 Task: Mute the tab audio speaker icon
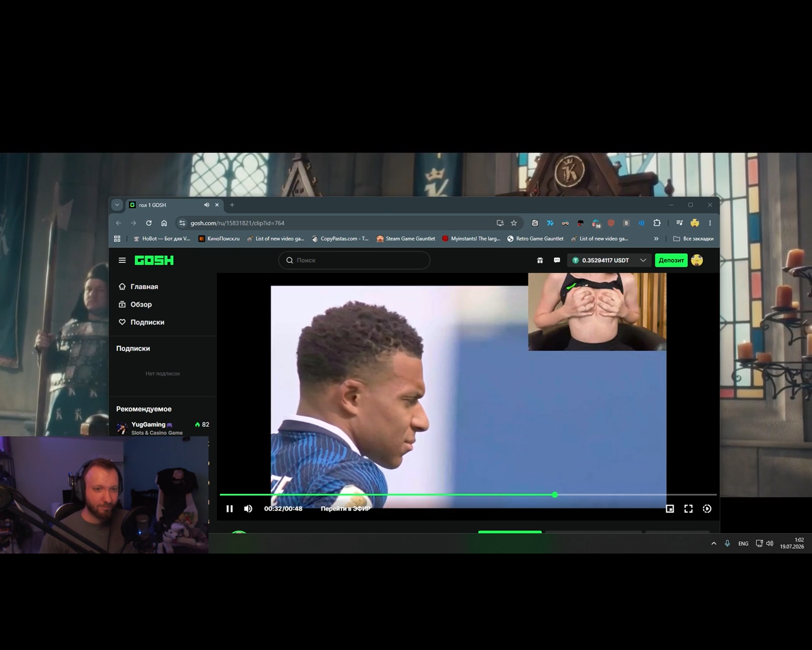point(207,205)
